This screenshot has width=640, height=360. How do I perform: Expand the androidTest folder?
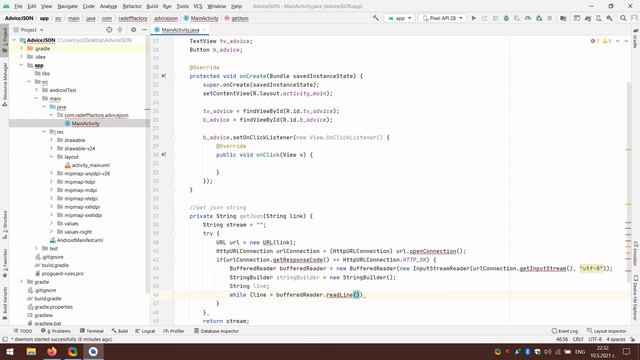(x=37, y=90)
